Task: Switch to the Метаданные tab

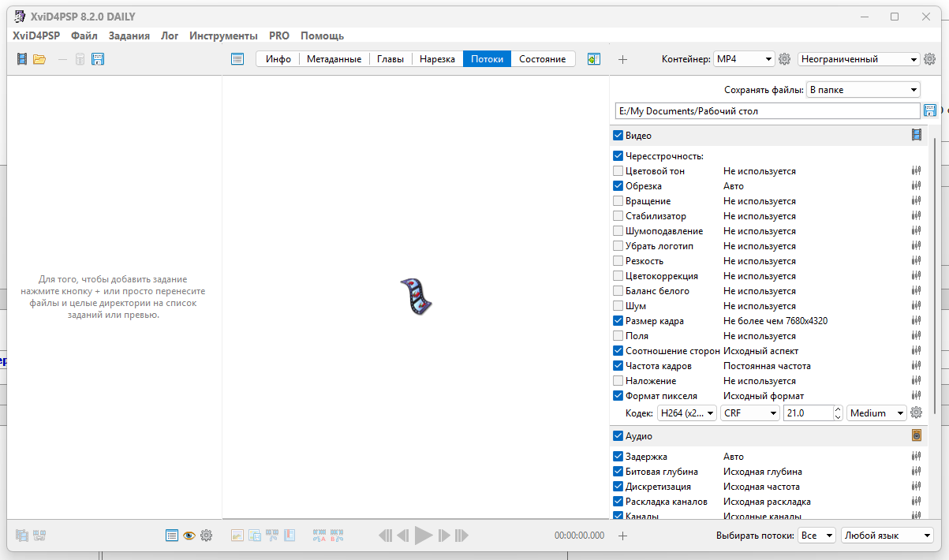Action: click(334, 58)
